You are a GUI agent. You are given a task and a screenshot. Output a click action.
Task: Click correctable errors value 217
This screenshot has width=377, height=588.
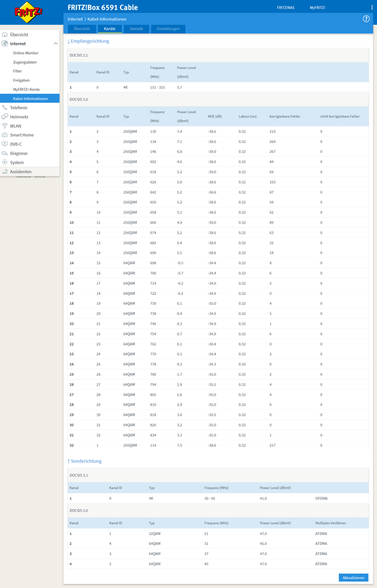pos(272,446)
